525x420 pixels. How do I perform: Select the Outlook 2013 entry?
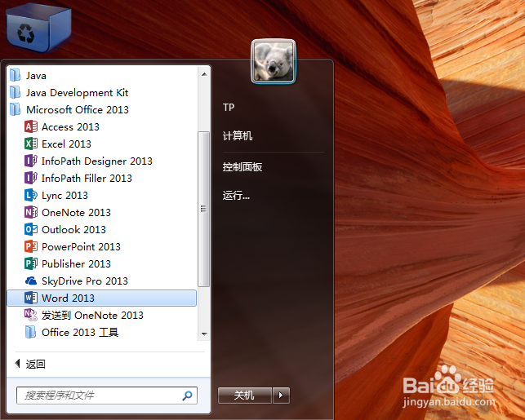pyautogui.click(x=73, y=229)
